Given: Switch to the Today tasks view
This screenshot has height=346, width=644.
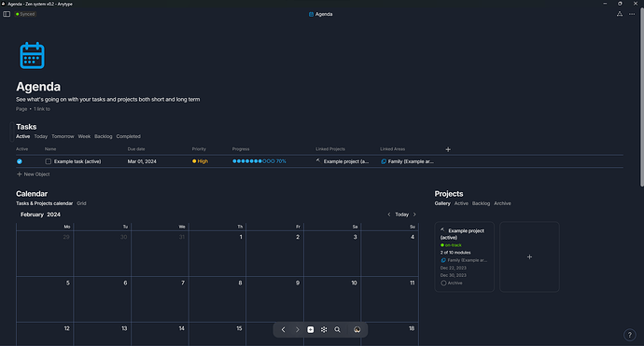Looking at the screenshot, I should [41, 136].
